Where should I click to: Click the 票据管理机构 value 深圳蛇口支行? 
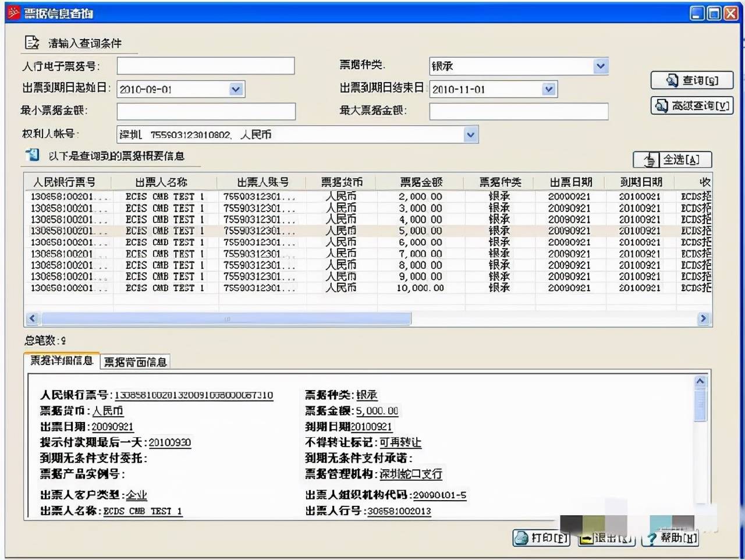[411, 474]
